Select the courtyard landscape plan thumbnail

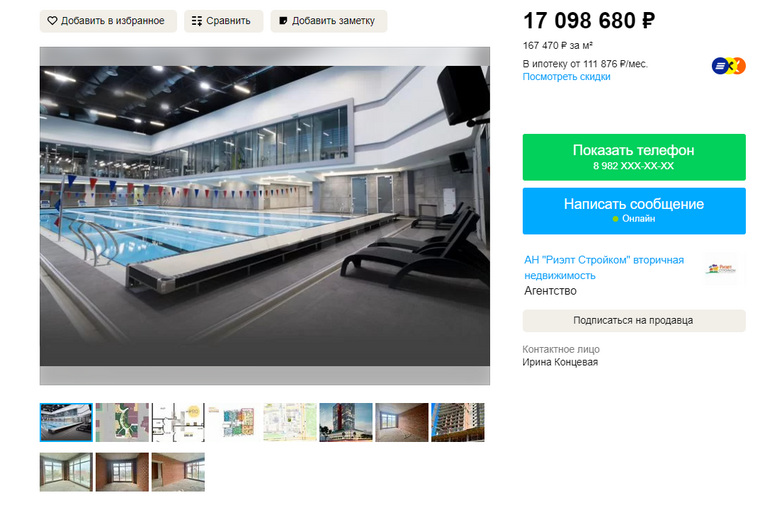point(122,422)
